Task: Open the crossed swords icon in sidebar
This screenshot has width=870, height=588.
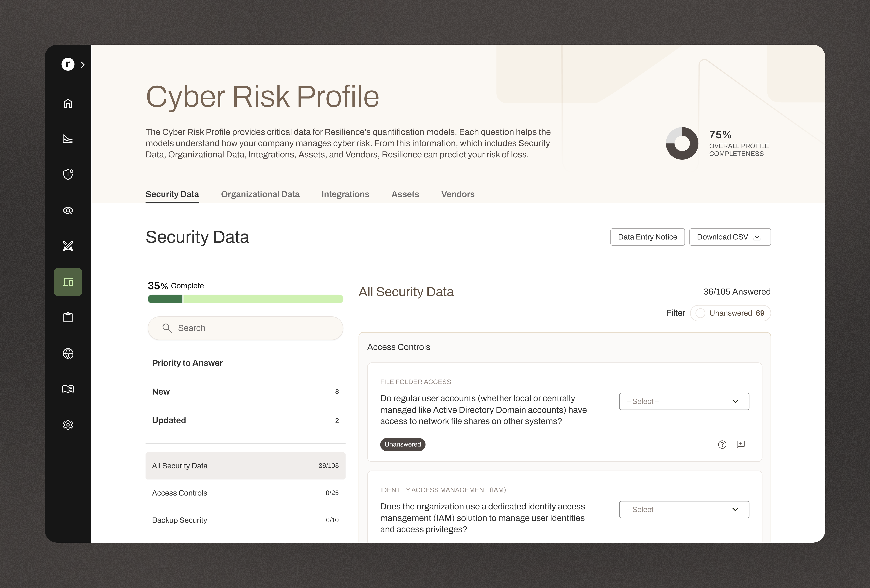Action: (68, 246)
